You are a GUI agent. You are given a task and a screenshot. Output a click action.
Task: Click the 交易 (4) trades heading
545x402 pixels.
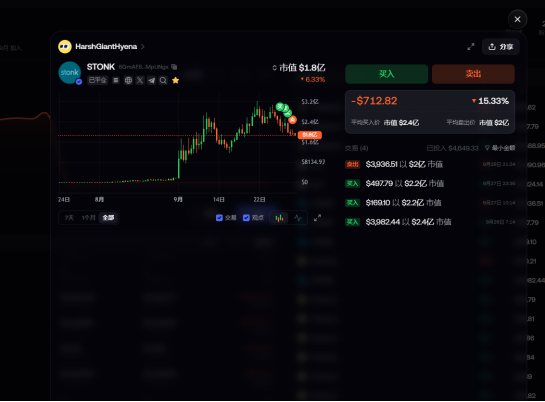coord(356,148)
